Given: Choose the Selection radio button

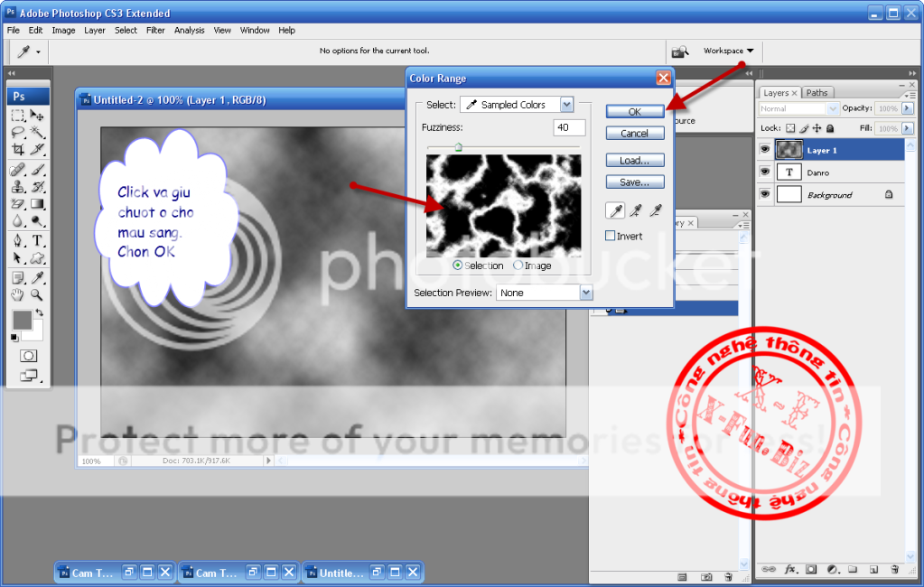Looking at the screenshot, I should tap(457, 266).
